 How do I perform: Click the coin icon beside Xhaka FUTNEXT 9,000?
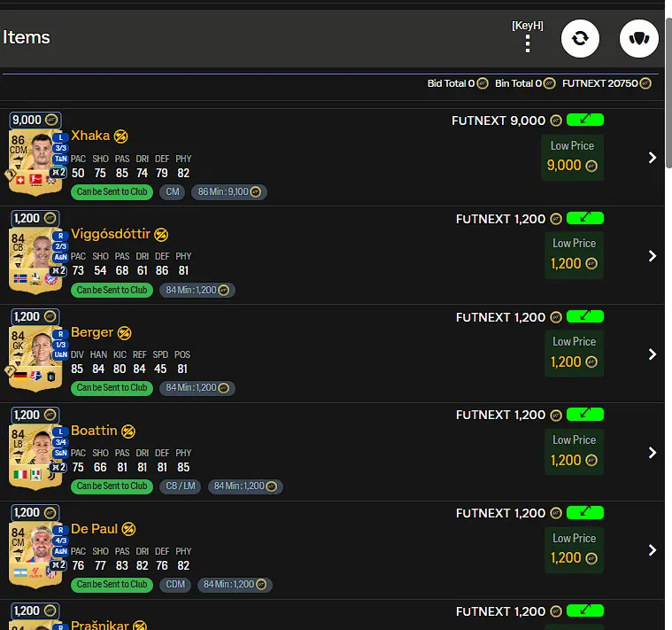click(x=556, y=121)
